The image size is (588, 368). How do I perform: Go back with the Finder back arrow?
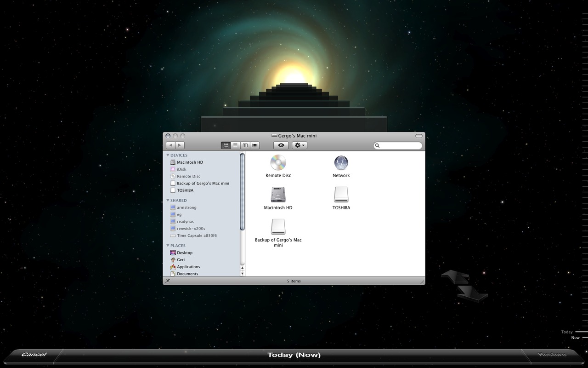170,145
